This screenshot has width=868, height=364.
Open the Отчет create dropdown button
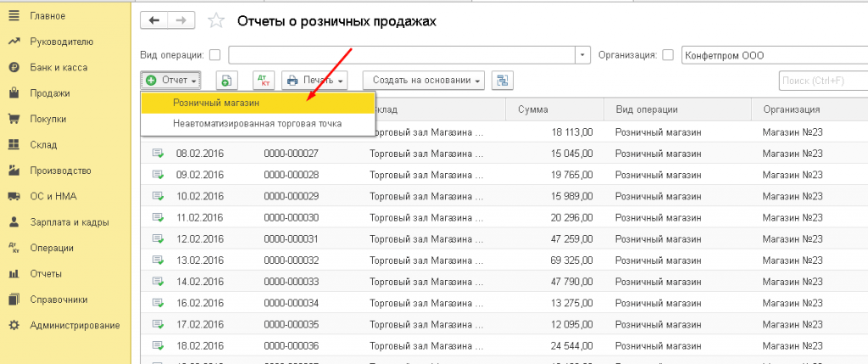(171, 81)
